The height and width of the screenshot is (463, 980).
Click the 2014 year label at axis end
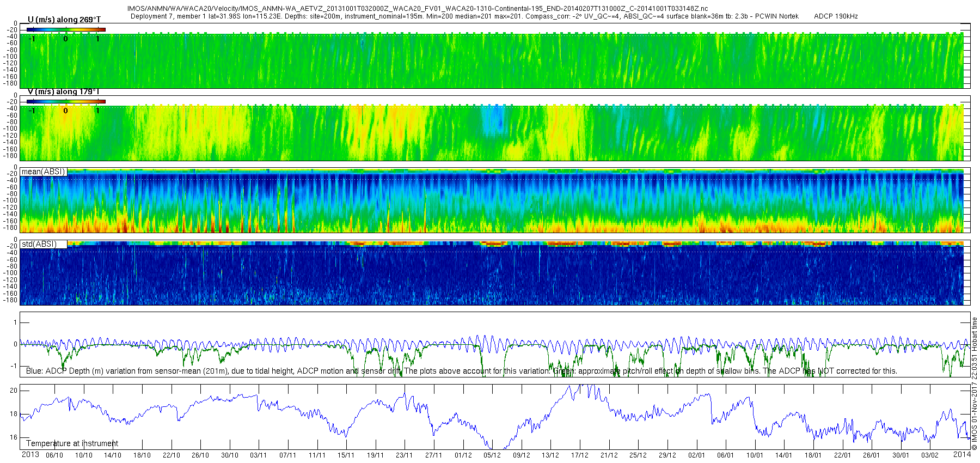pos(962,454)
